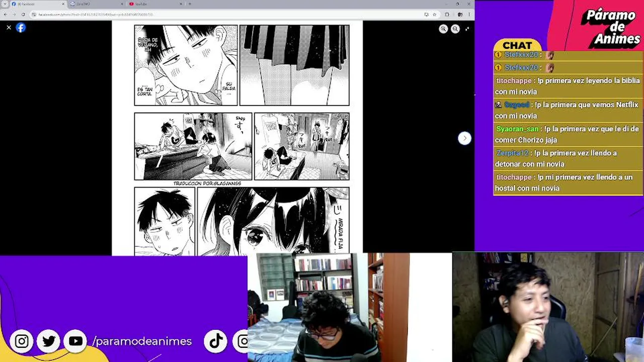The image size is (644, 362).
Task: Select the chat message about Netflix
Action: [568, 110]
